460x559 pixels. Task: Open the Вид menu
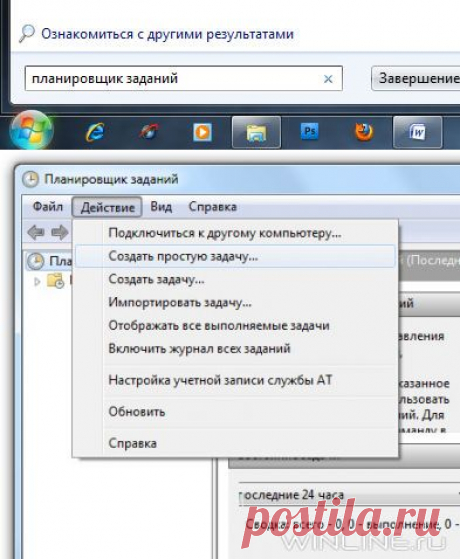(161, 207)
